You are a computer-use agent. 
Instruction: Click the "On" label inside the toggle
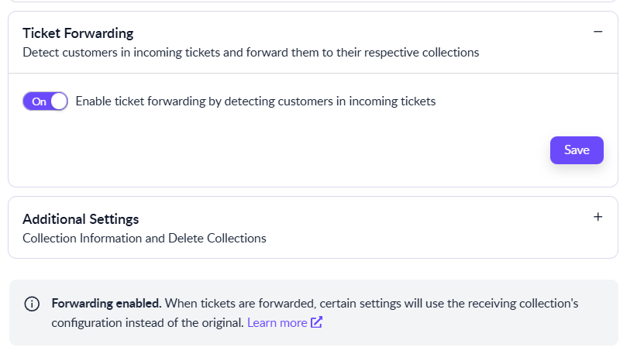pos(38,101)
